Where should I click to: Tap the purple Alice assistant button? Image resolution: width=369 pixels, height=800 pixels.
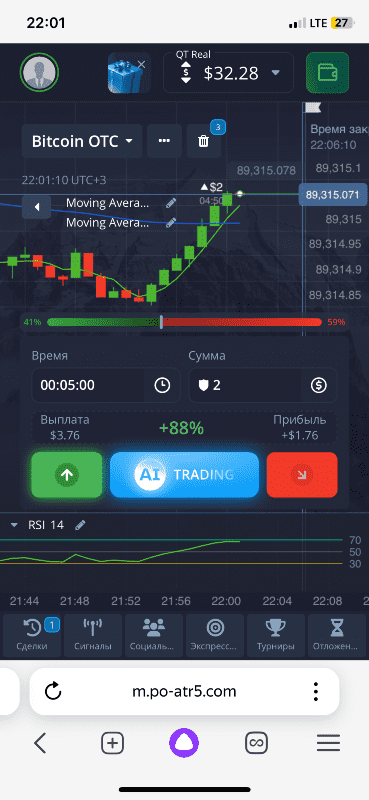[x=184, y=743]
